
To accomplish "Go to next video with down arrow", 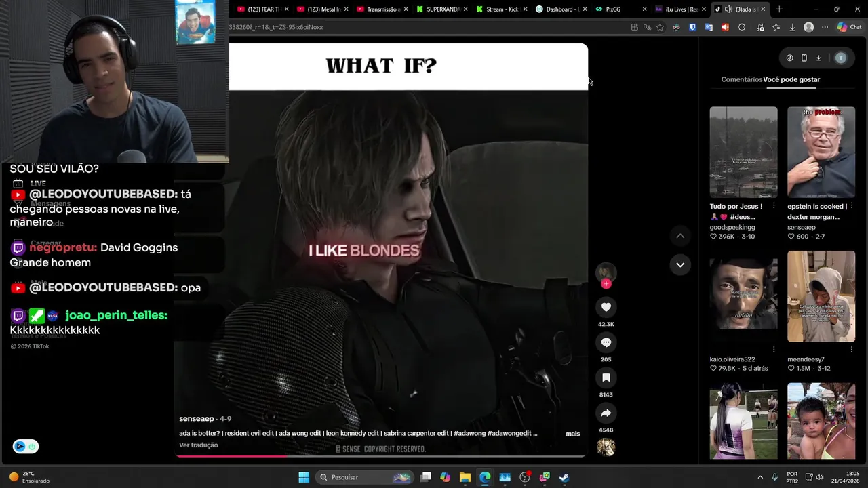I will click(x=680, y=264).
